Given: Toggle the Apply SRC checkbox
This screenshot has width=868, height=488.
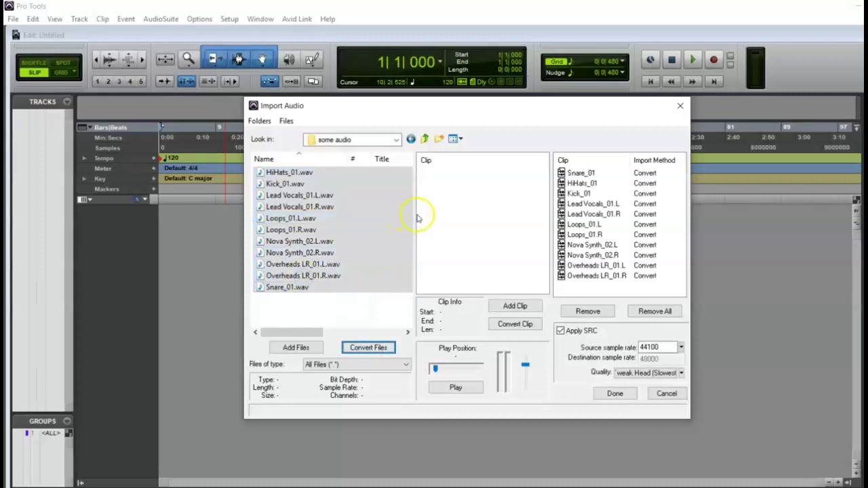Looking at the screenshot, I should click(560, 331).
